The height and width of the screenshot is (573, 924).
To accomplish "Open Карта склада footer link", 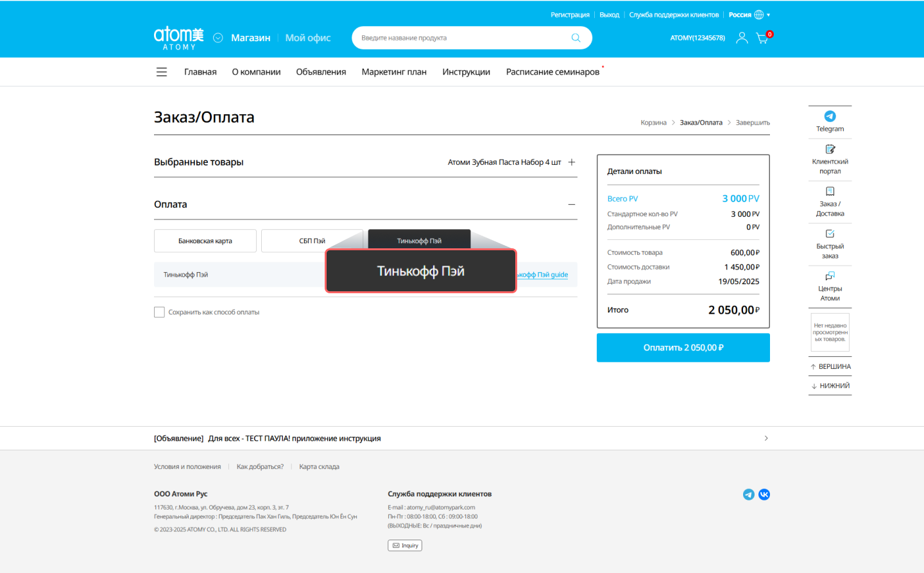I will coord(319,466).
